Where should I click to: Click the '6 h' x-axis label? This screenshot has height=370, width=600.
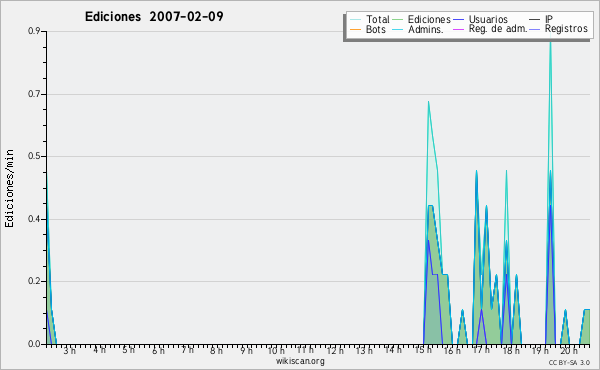click(158, 350)
